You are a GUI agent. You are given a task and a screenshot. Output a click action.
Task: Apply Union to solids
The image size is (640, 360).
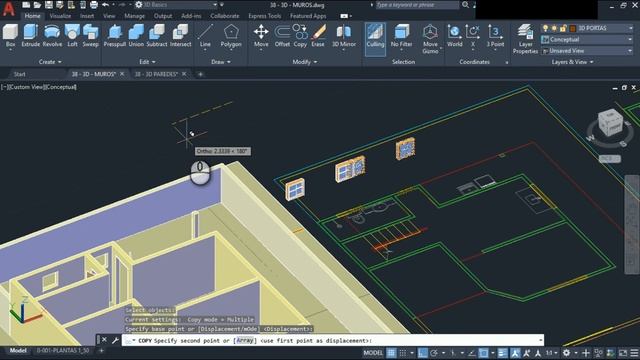(x=136, y=36)
